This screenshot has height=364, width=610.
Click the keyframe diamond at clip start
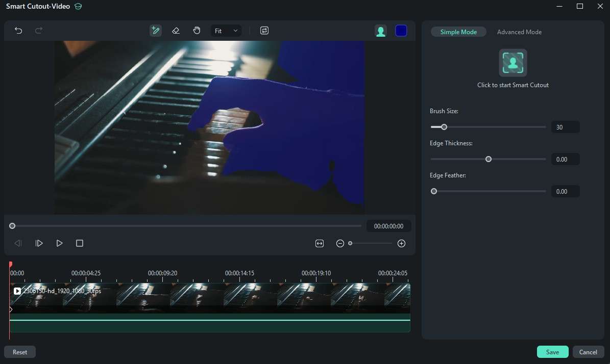11,309
